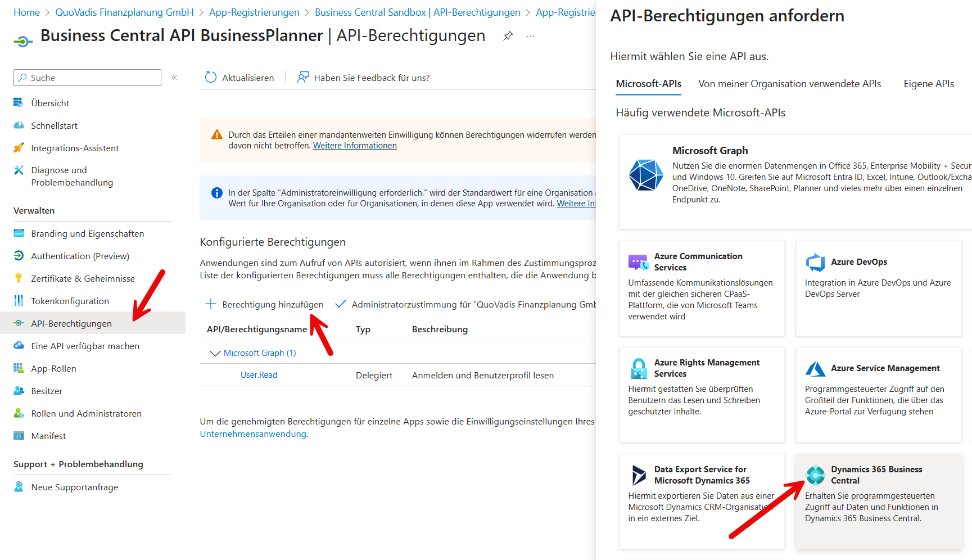The height and width of the screenshot is (560, 972).
Task: Click the Delegiert cell of User.Read
Action: [374, 376]
